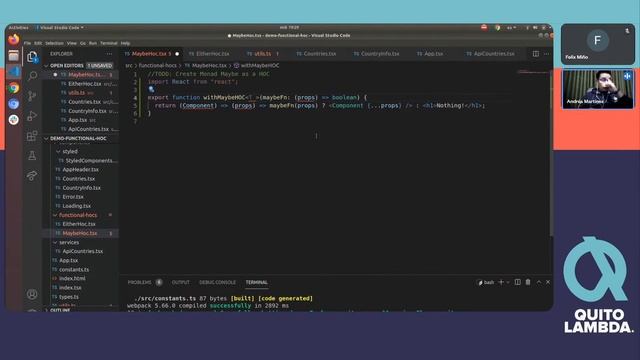The image size is (640, 360).
Task: Open the Visual Studio Code app menu in top bar
Action: point(60,28)
